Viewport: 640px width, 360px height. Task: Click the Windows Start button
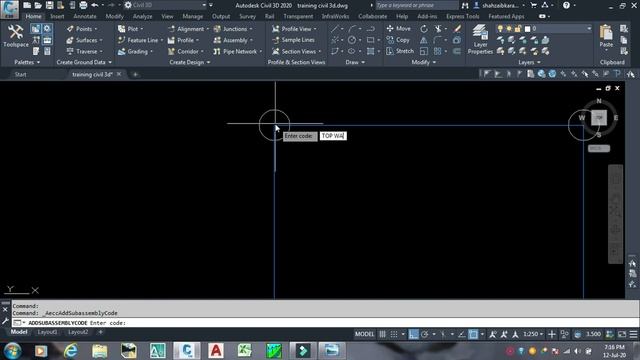[12, 351]
